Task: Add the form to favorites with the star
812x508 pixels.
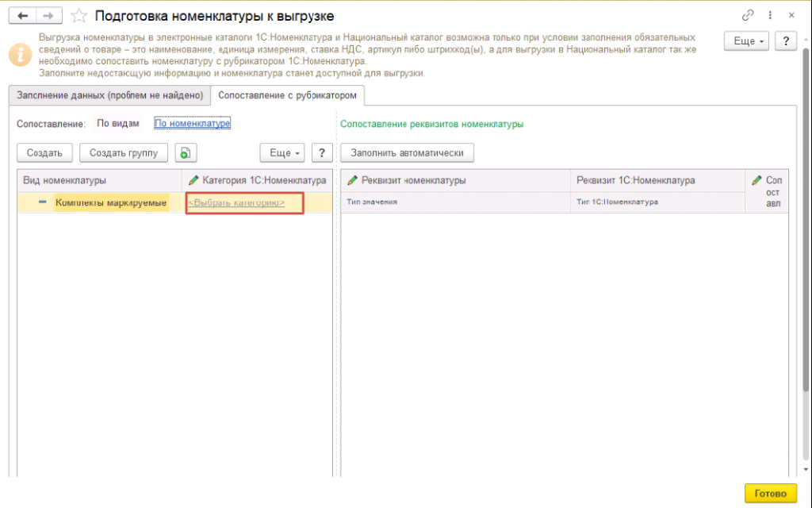Action: pyautogui.click(x=79, y=16)
